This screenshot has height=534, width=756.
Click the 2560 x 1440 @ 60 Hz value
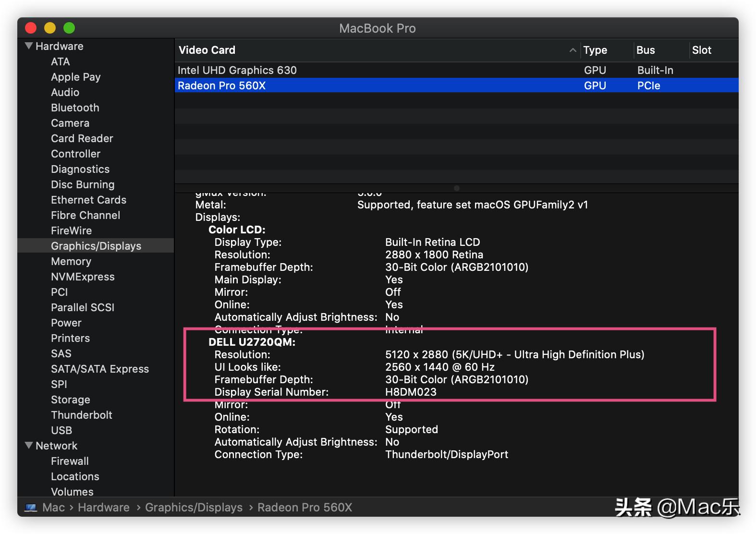click(439, 367)
